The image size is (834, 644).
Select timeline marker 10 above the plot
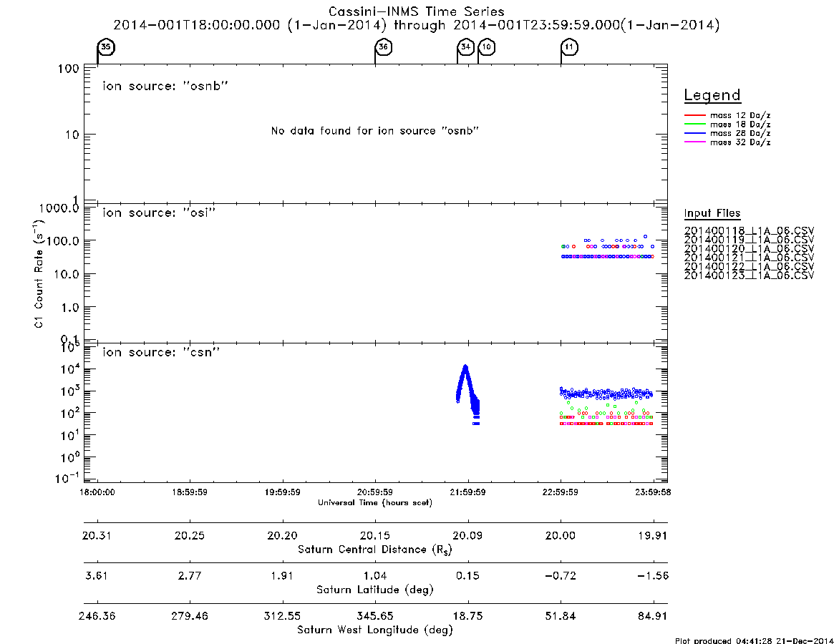tap(487, 47)
